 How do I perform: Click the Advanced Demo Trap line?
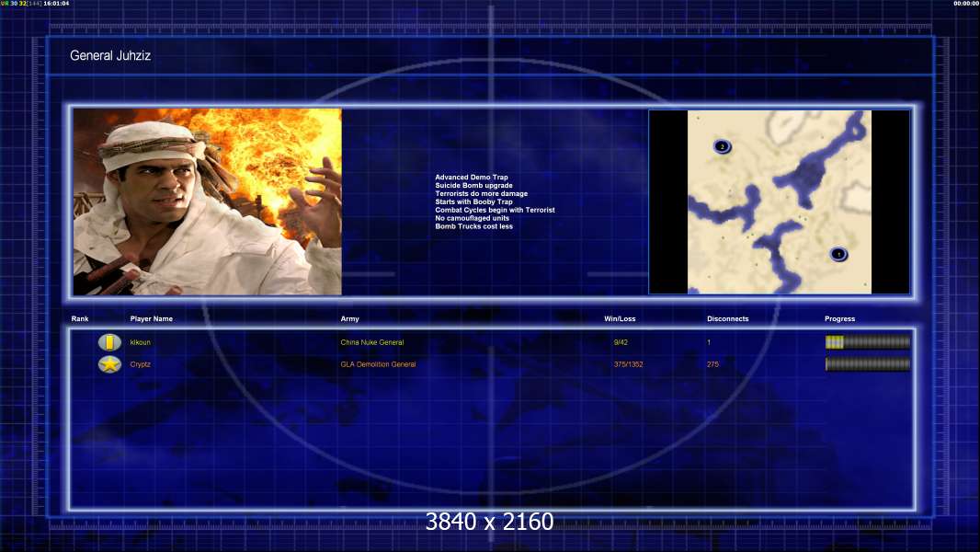coord(472,178)
